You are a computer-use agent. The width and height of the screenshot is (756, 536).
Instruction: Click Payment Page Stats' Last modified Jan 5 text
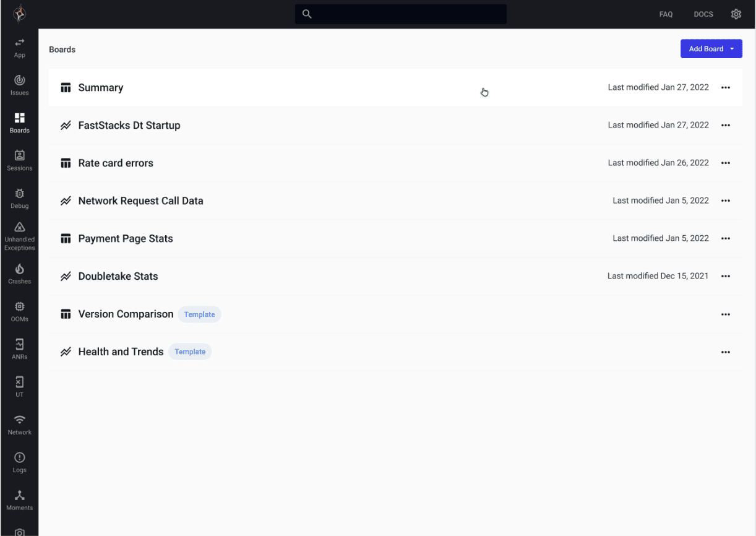tap(661, 238)
